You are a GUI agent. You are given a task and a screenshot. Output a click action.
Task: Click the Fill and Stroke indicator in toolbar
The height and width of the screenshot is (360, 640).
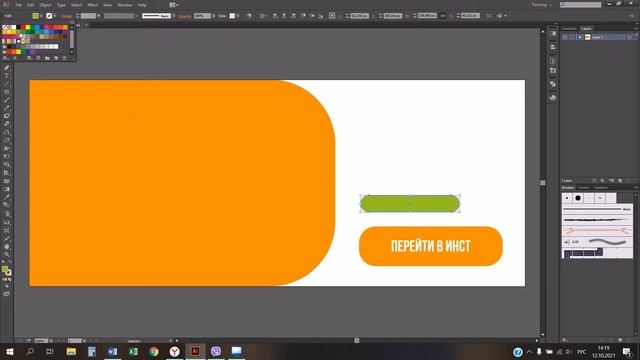click(x=7, y=270)
